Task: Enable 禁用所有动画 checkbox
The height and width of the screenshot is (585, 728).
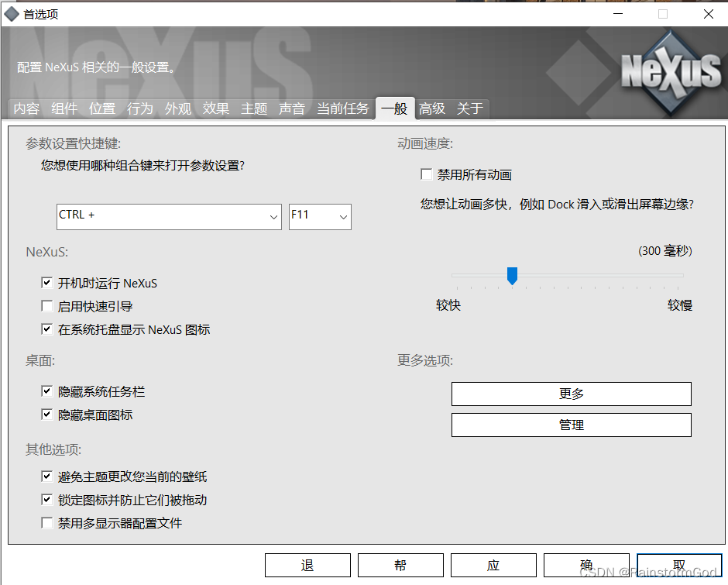Action: pyautogui.click(x=426, y=174)
